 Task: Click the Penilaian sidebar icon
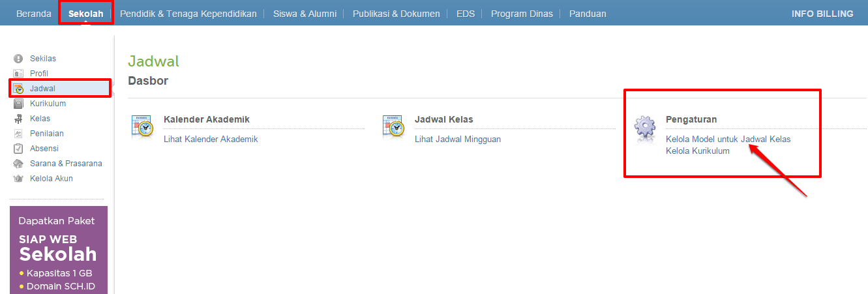(x=18, y=134)
